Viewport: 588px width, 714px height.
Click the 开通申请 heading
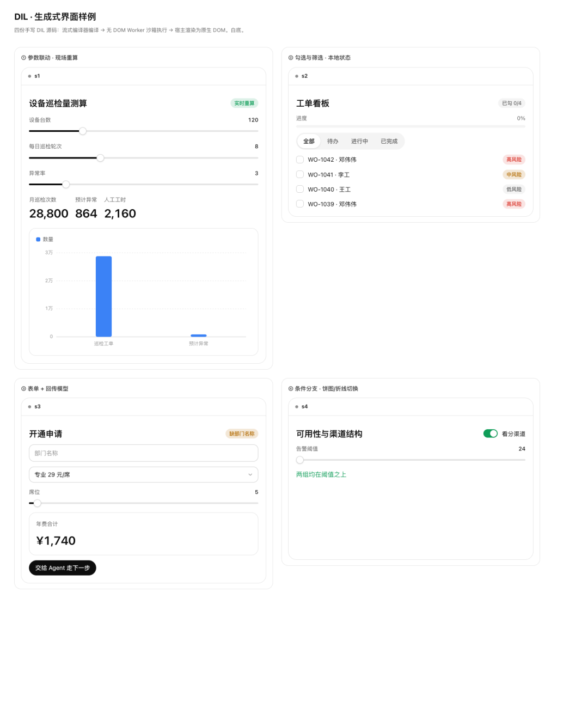pyautogui.click(x=46, y=434)
